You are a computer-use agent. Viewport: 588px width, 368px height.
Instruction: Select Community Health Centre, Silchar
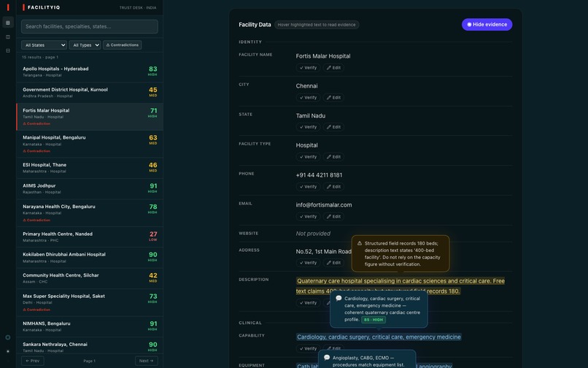pos(90,278)
